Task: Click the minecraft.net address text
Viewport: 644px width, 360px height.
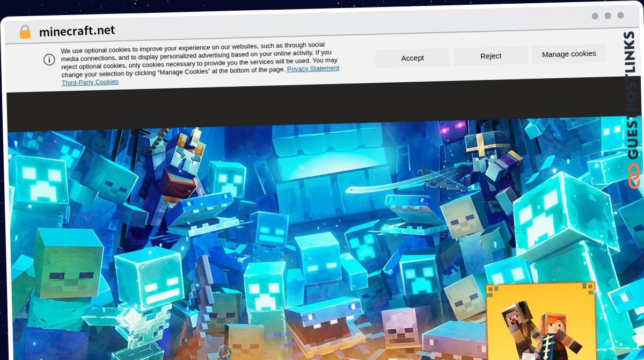Action: pos(77,31)
